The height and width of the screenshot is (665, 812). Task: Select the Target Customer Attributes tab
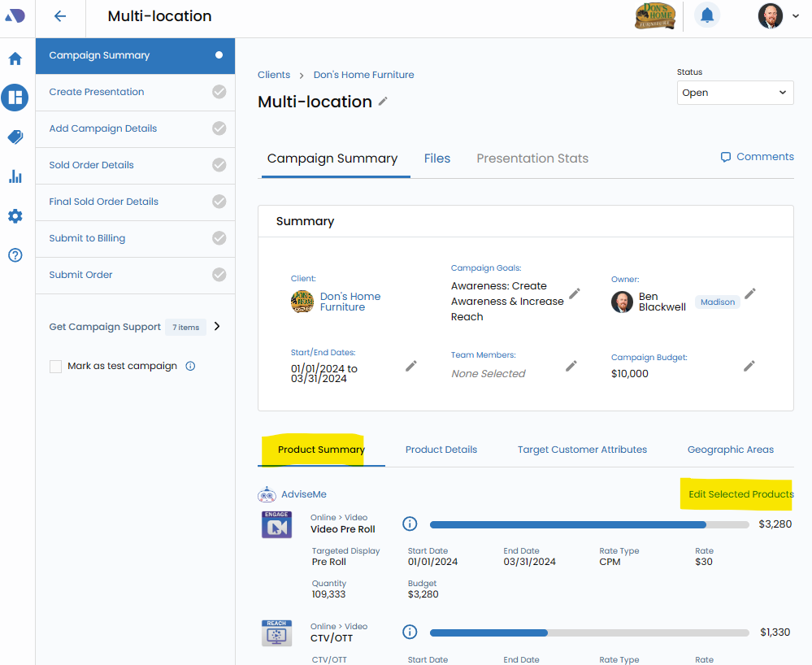pyautogui.click(x=582, y=450)
